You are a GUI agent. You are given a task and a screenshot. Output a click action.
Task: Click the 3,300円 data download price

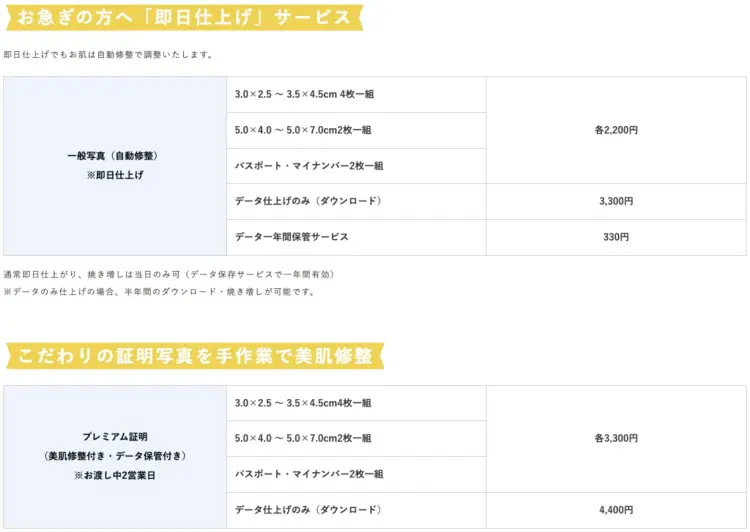click(x=616, y=201)
